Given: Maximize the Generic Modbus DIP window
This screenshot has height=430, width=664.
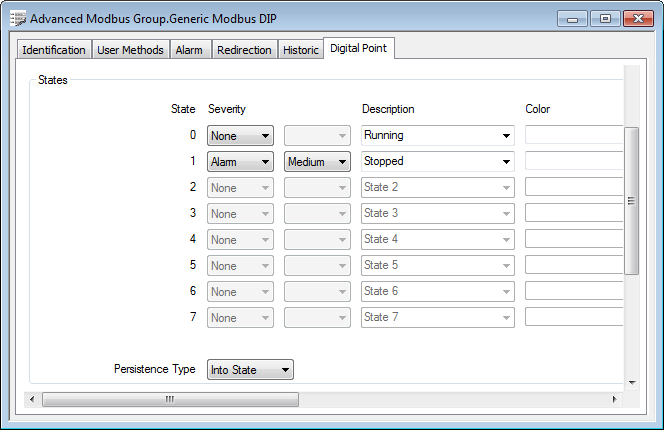Looking at the screenshot, I should point(605,18).
